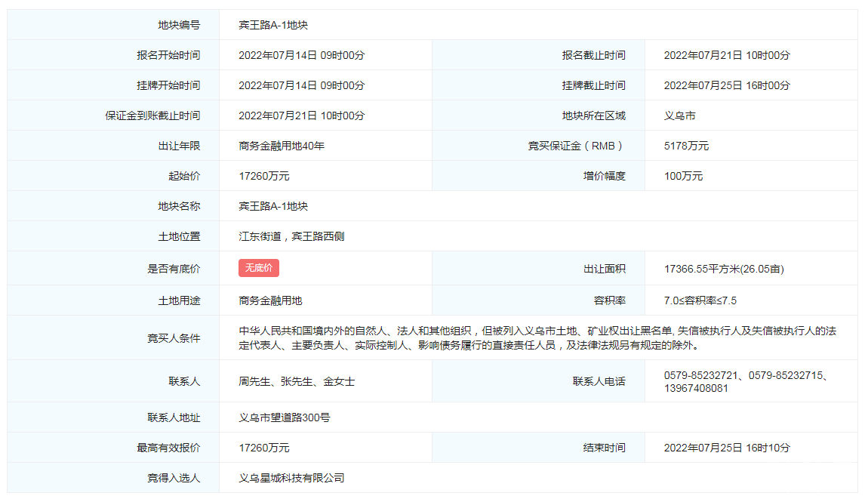Click the 增价幅度 value 100万元
Screen dimensions: 868x499
pyautogui.click(x=683, y=176)
